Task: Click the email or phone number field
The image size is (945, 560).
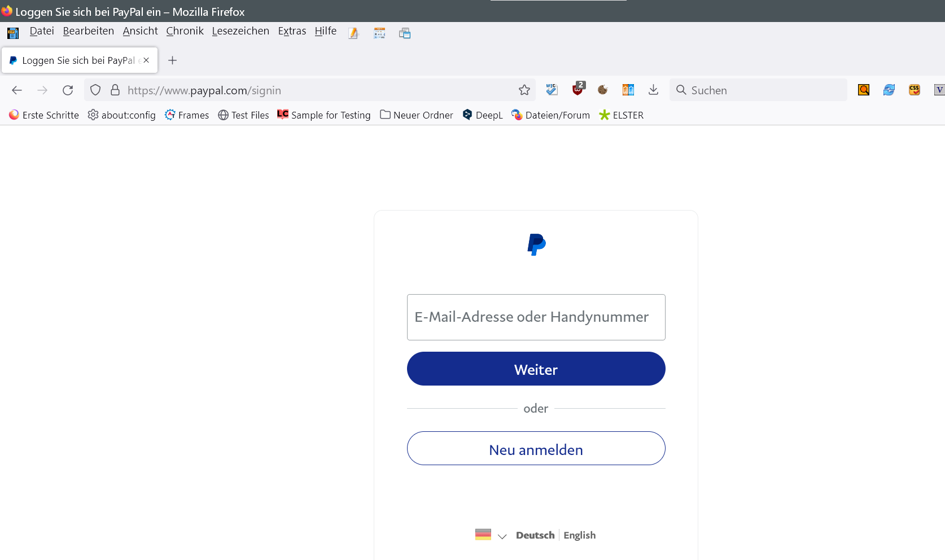Action: tap(536, 317)
